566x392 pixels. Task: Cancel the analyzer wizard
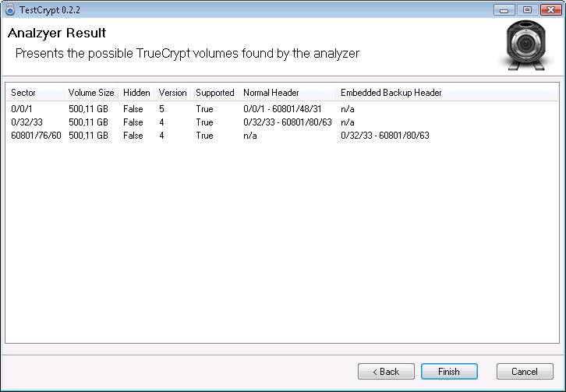click(x=525, y=372)
